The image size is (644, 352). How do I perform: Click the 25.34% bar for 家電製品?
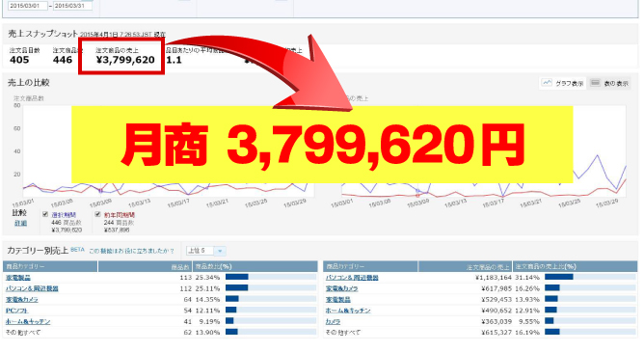click(x=271, y=277)
